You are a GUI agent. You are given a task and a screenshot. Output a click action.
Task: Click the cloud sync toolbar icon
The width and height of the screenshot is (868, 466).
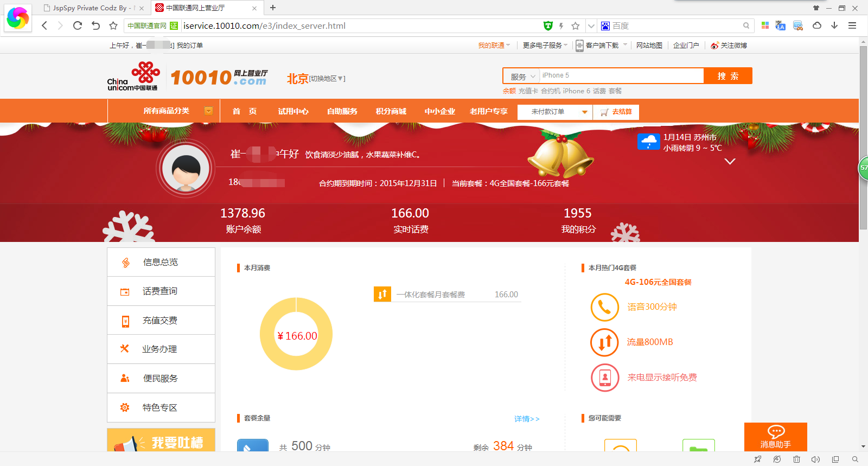[817, 25]
